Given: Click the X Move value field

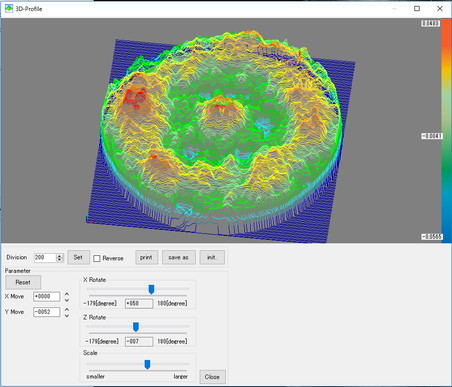Looking at the screenshot, I should point(46,296).
